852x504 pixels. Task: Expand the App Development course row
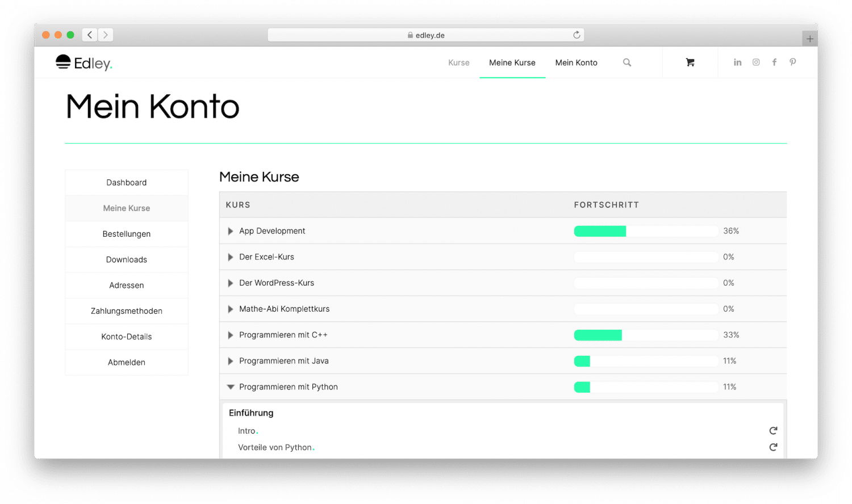231,231
